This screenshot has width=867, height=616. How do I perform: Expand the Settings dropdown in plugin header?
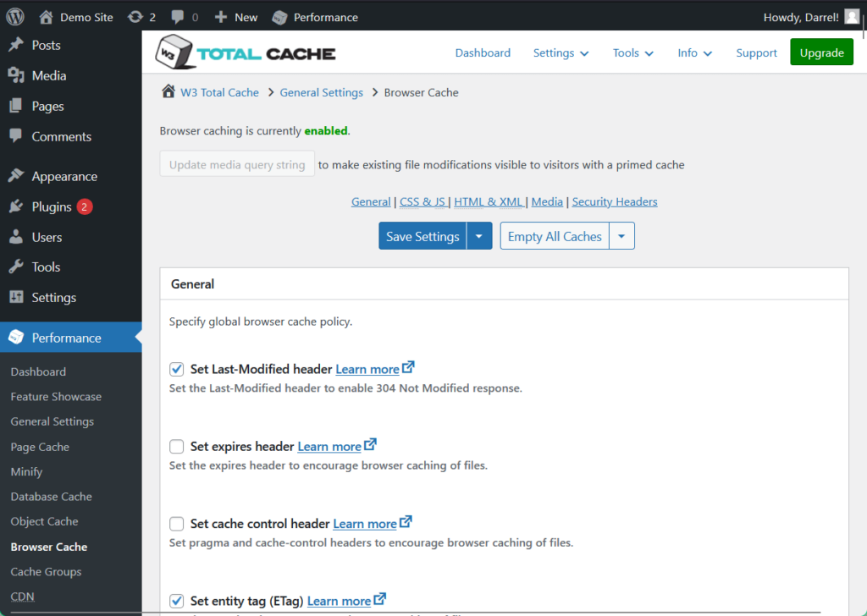tap(561, 53)
